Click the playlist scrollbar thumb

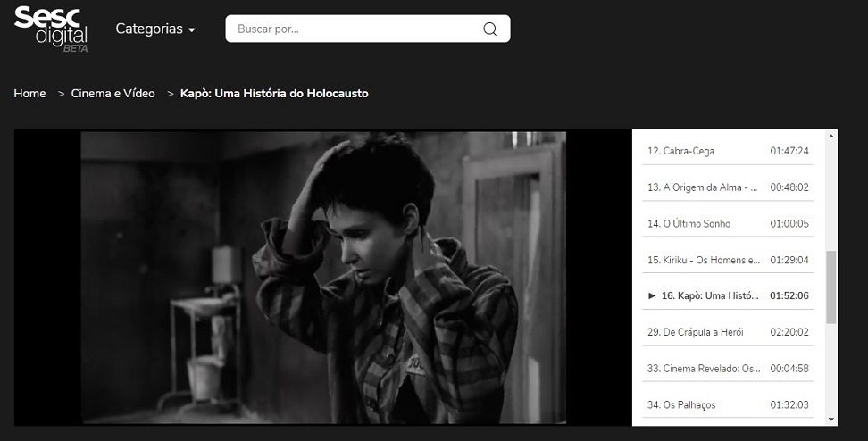click(x=831, y=286)
